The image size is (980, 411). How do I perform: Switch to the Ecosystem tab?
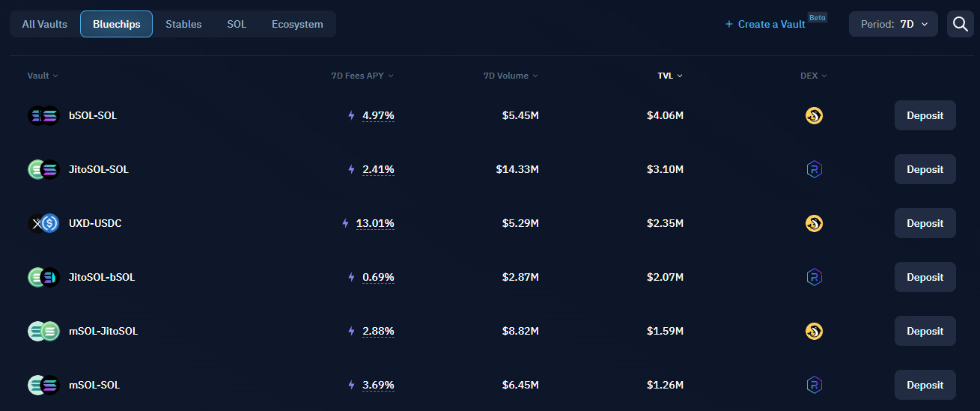pos(297,24)
